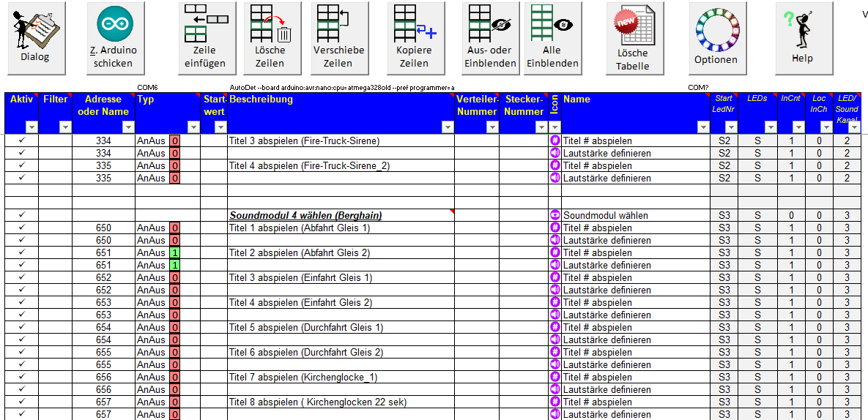Click the Verteiler-Nummer column header

[x=477, y=105]
